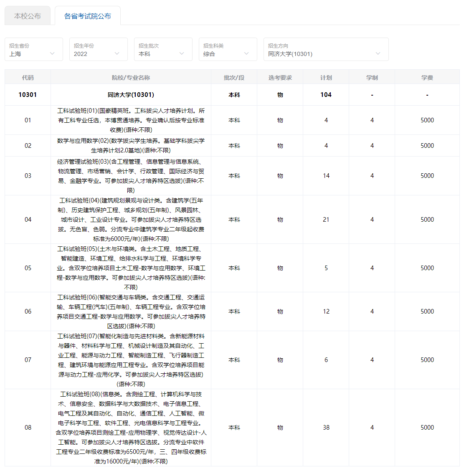This screenshot has height=476, width=464.
Task: Select the 各省考试院公布 tab
Action: [x=88, y=16]
